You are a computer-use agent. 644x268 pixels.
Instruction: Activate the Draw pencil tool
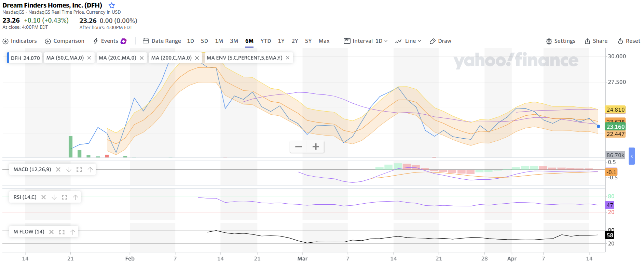(440, 41)
